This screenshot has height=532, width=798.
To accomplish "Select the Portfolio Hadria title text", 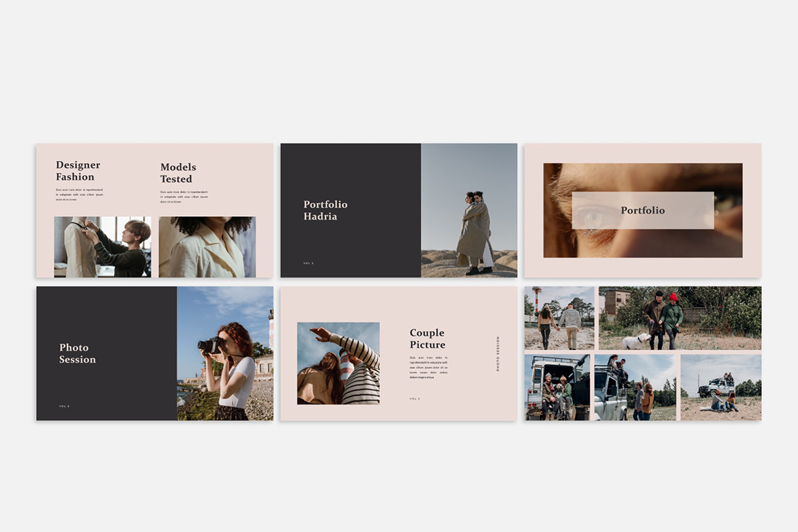I will 325,210.
